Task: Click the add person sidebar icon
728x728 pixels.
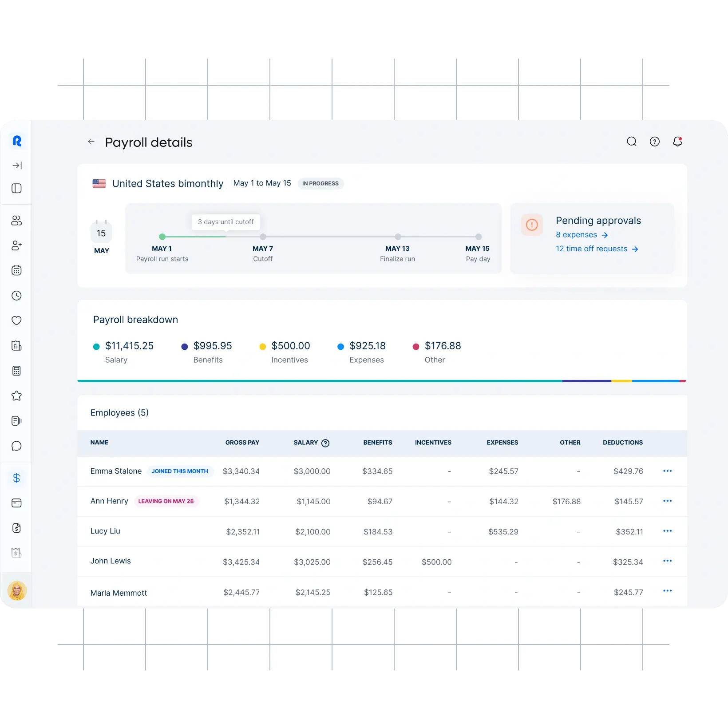Action: pos(17,245)
